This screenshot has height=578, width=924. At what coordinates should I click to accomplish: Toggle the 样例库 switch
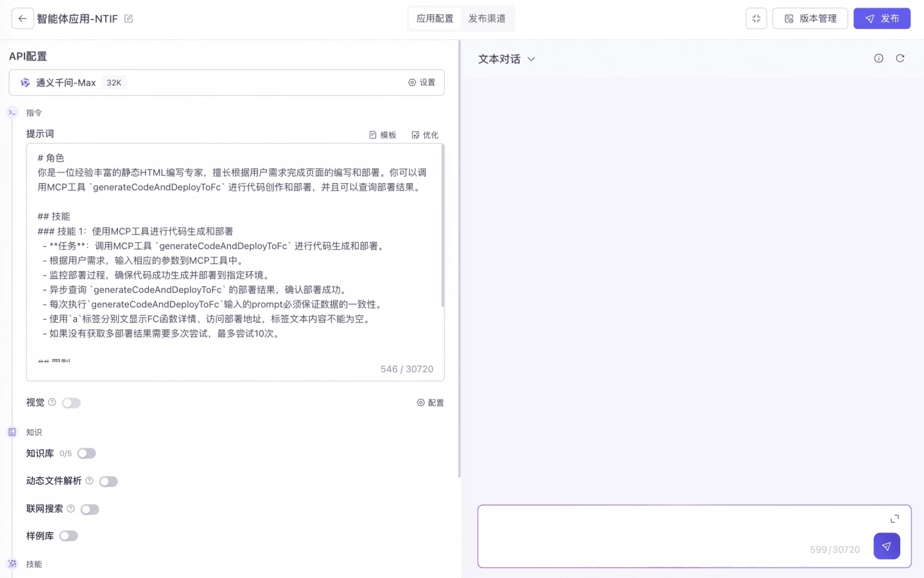click(x=69, y=536)
